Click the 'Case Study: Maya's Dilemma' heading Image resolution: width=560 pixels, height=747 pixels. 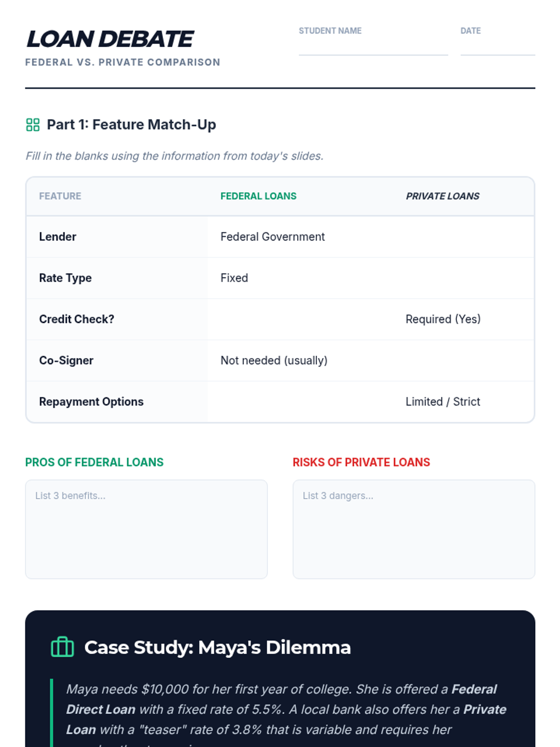coord(217,648)
